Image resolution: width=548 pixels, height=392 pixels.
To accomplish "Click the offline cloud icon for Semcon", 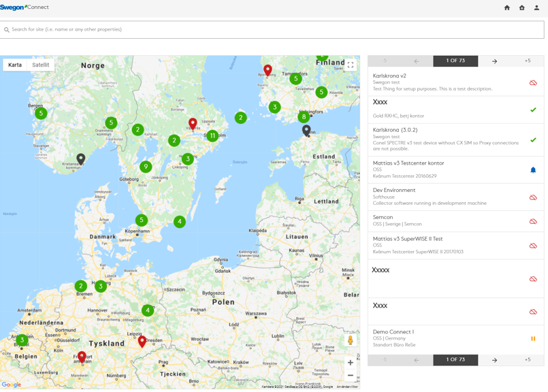I will [x=533, y=221].
